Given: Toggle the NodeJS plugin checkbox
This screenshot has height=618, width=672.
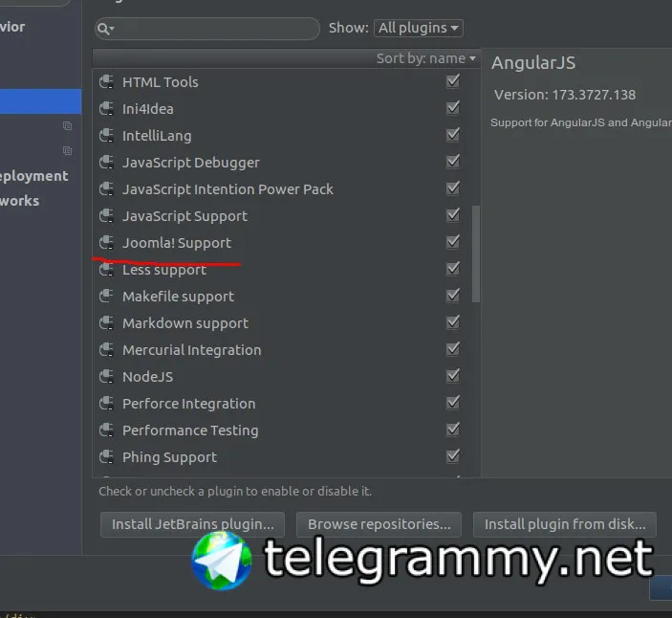Looking at the screenshot, I should point(452,376).
